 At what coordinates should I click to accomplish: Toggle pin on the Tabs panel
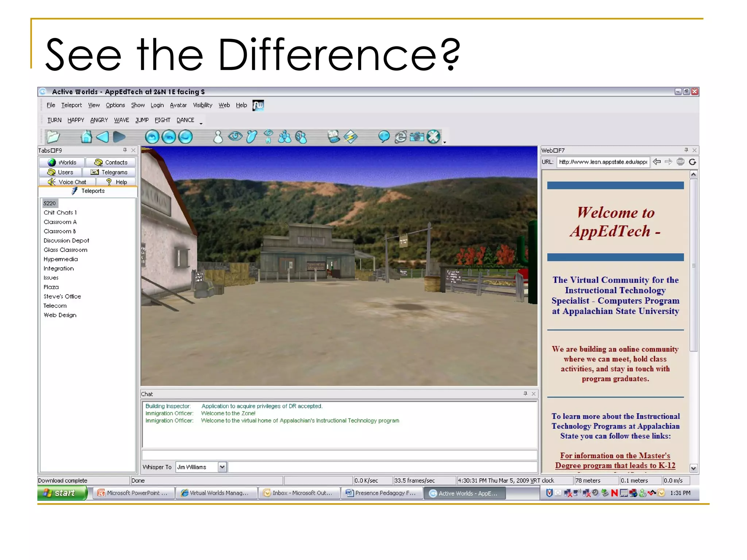pyautogui.click(x=125, y=150)
